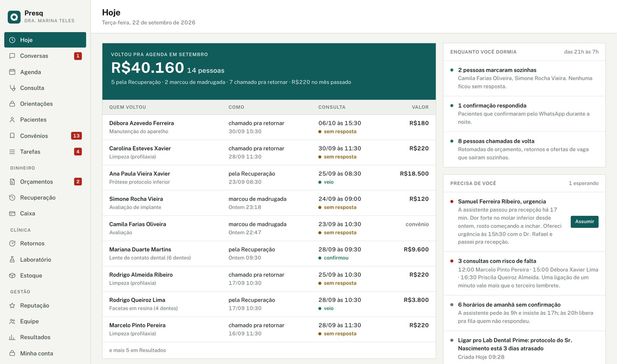Image resolution: width=617 pixels, height=364 pixels.
Task: Select the Carolina Esteves Xavier row
Action: tap(269, 153)
